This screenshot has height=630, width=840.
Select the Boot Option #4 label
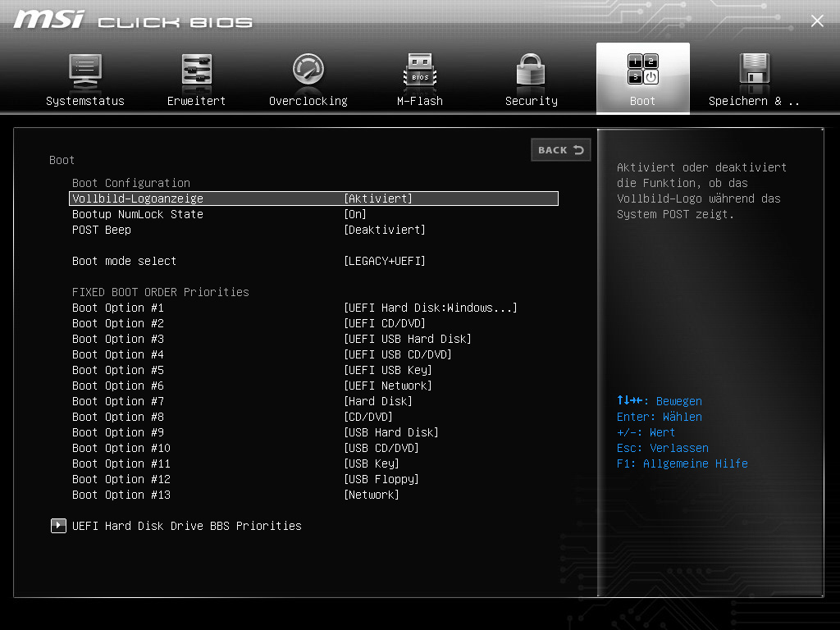click(118, 354)
